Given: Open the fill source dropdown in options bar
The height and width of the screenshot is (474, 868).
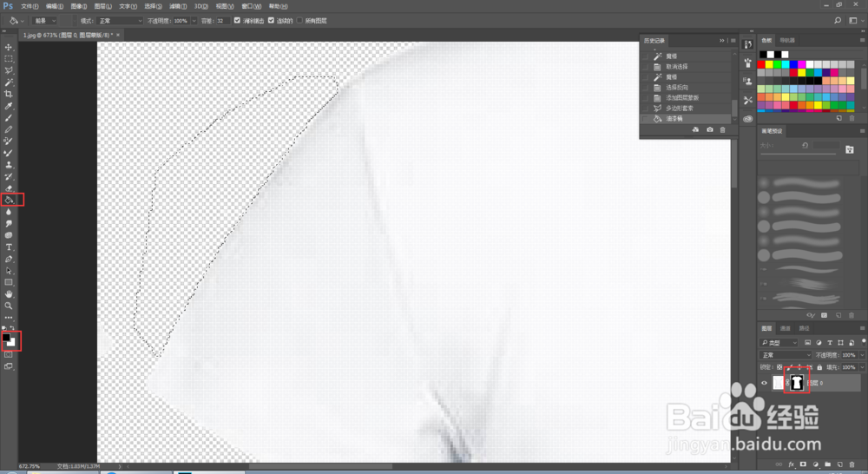Looking at the screenshot, I should pyautogui.click(x=45, y=21).
